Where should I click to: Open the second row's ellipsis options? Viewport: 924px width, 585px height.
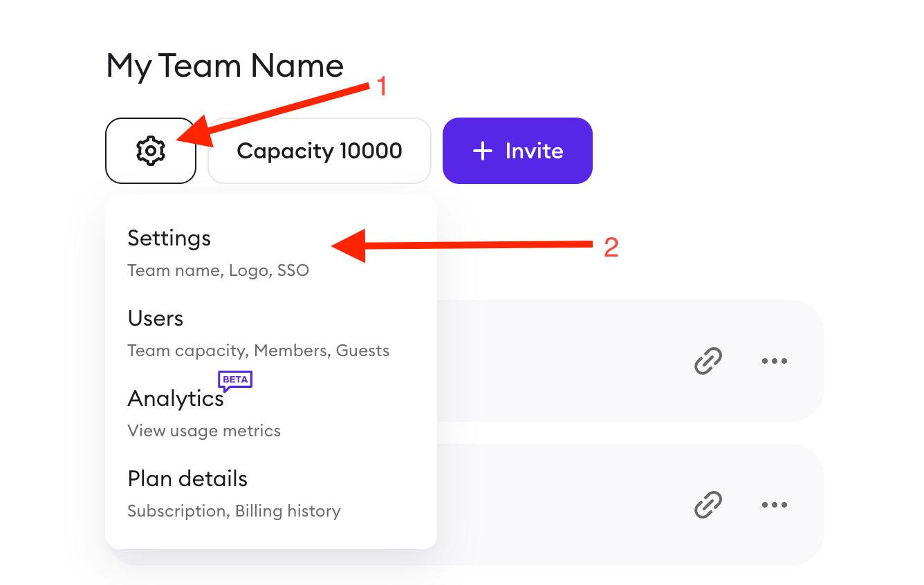774,505
